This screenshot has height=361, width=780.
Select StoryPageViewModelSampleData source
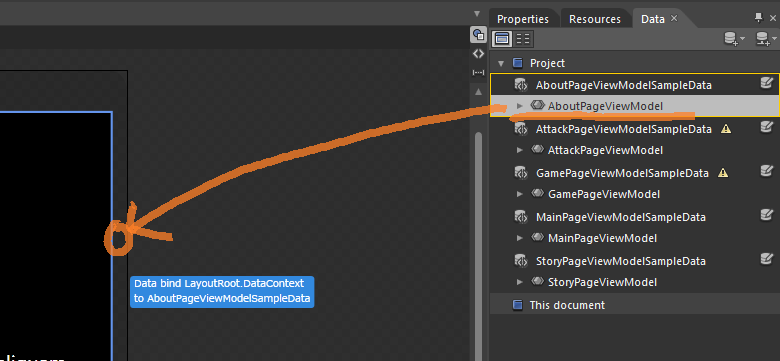pyautogui.click(x=621, y=261)
